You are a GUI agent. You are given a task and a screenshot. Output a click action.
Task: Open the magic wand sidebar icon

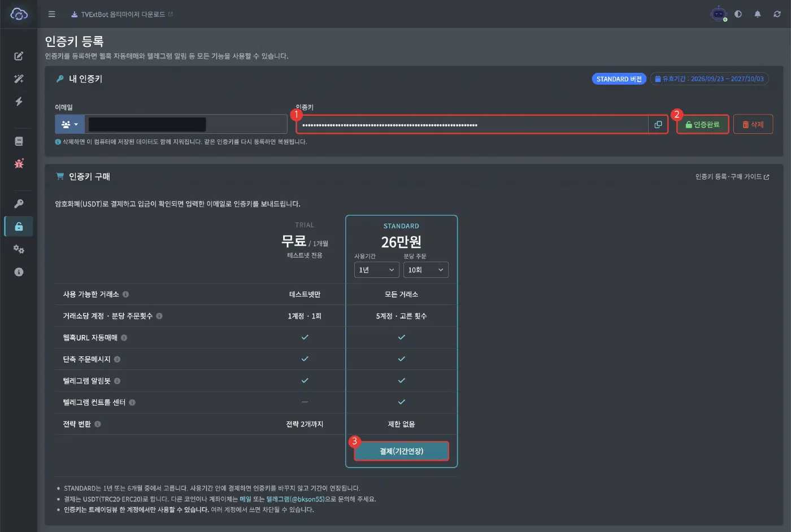click(19, 79)
